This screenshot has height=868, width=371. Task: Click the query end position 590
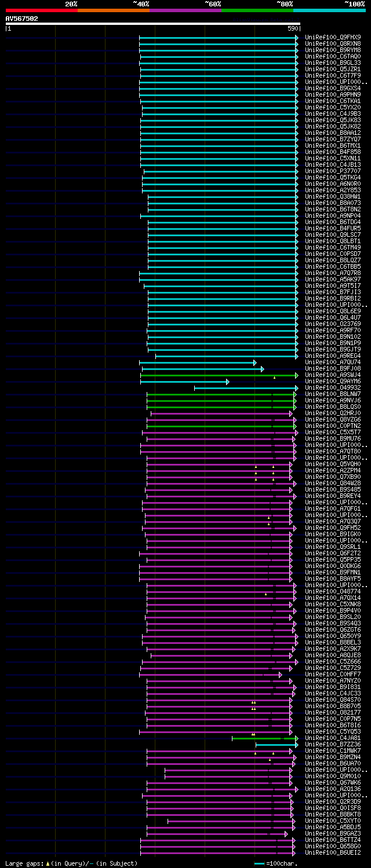[x=293, y=28]
